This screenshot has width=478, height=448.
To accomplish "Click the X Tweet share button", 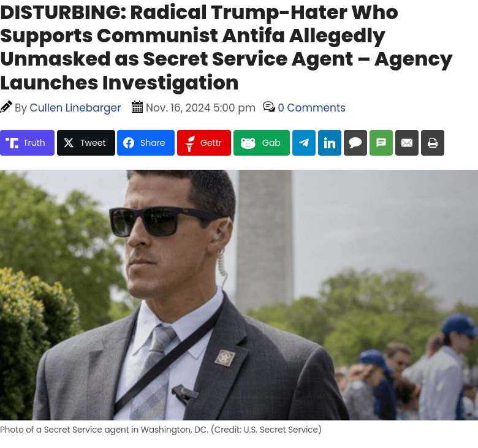I will (x=86, y=143).
